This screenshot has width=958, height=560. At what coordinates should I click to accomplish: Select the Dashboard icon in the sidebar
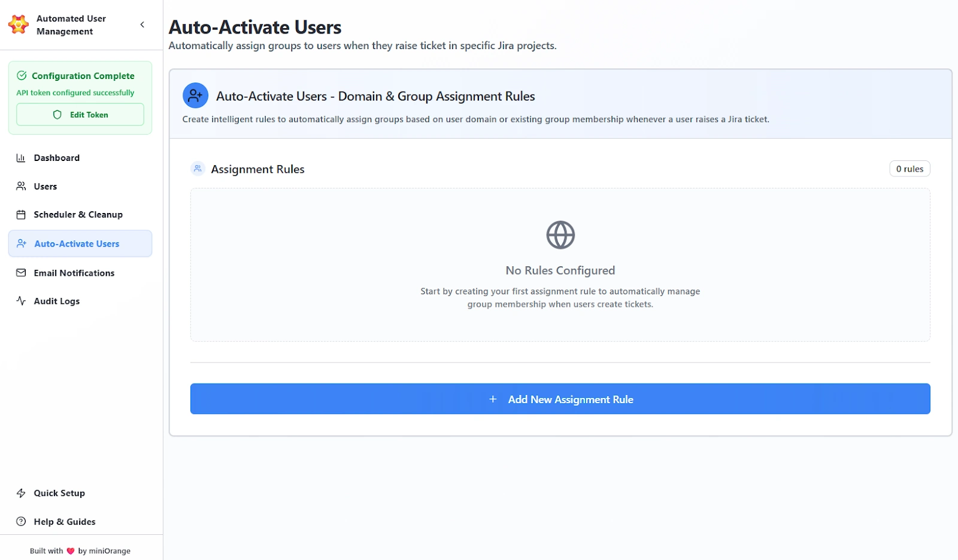[x=20, y=157]
